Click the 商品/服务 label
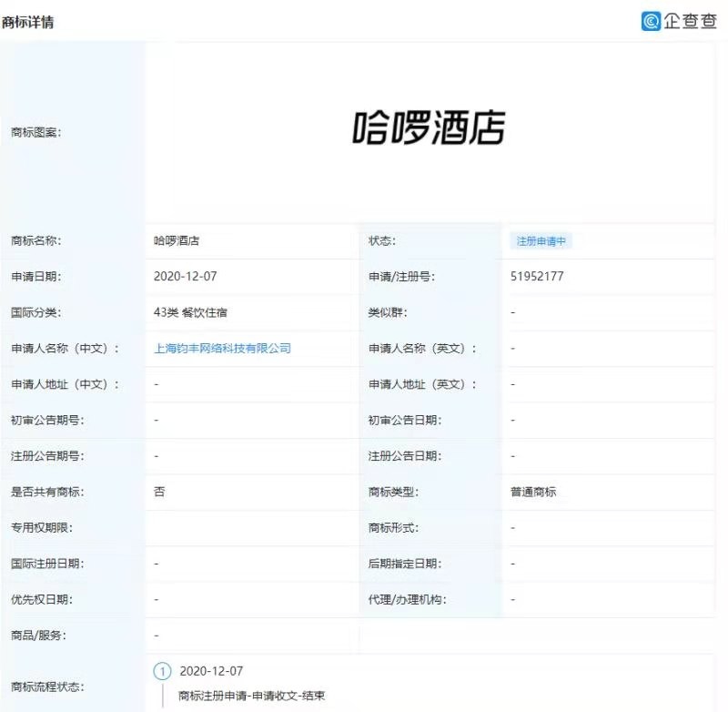Image resolution: width=728 pixels, height=712 pixels. point(38,636)
